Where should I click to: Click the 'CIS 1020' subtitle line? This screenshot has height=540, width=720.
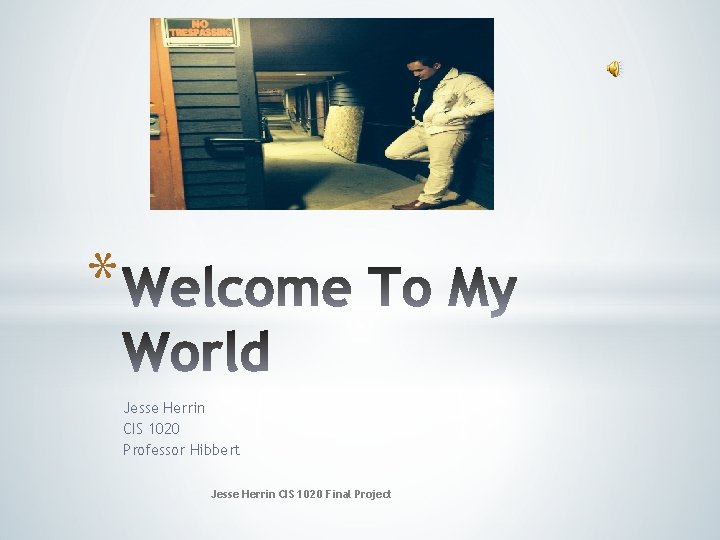[152, 428]
